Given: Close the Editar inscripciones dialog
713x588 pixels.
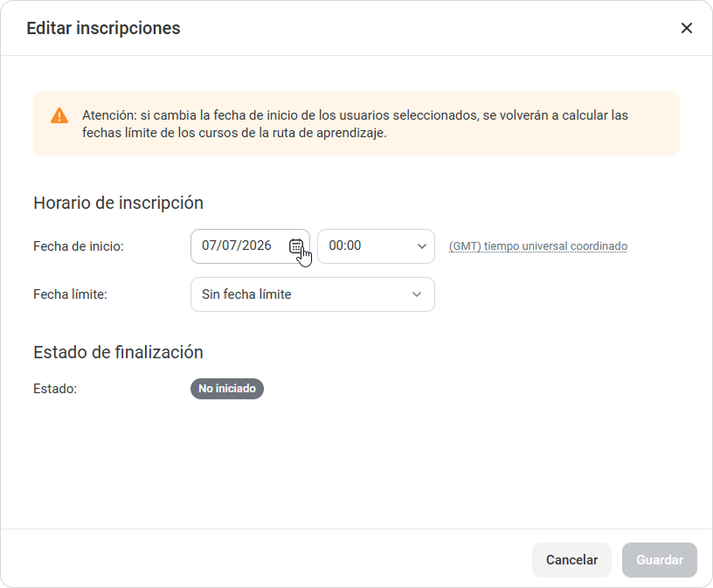Looking at the screenshot, I should point(687,28).
